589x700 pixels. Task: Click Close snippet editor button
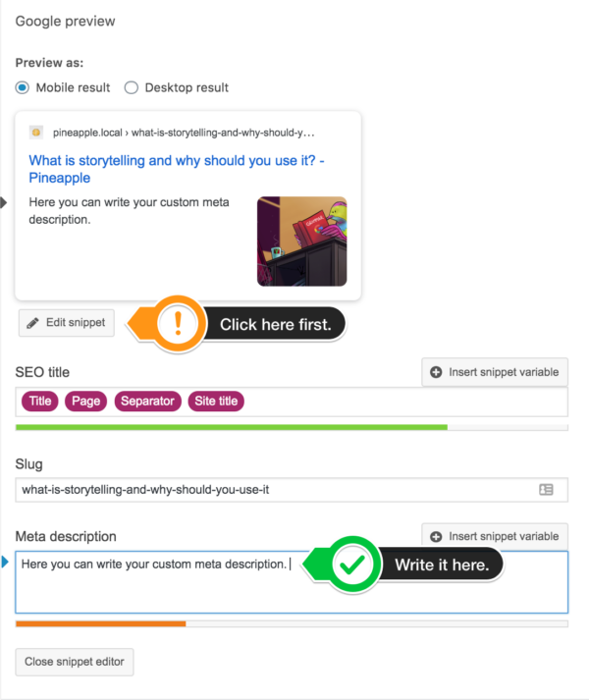click(x=75, y=662)
